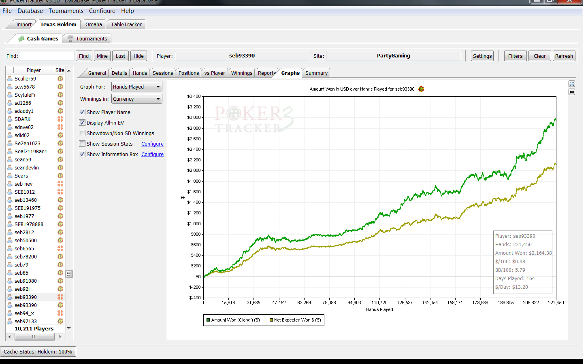This screenshot has height=364, width=588.
Task: Open the Graph For dropdown
Action: point(137,87)
